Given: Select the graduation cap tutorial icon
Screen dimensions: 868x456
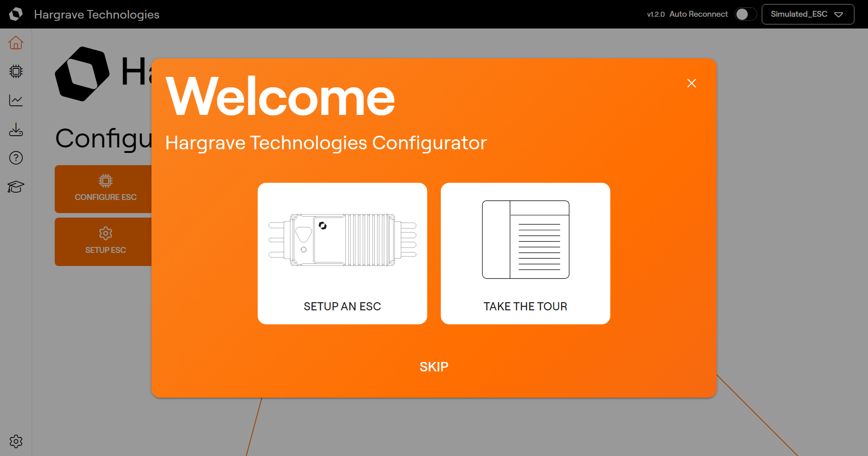Looking at the screenshot, I should [x=16, y=187].
